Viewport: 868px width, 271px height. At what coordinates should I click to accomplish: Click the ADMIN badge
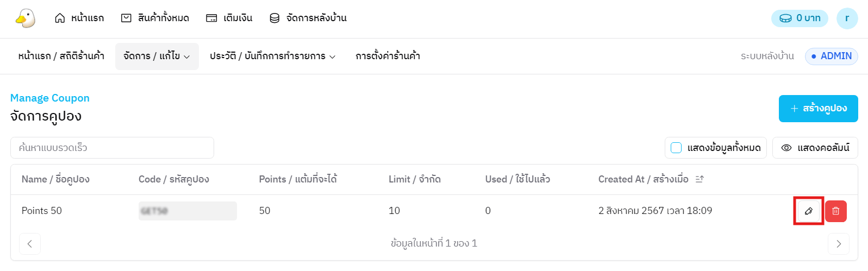click(x=831, y=56)
